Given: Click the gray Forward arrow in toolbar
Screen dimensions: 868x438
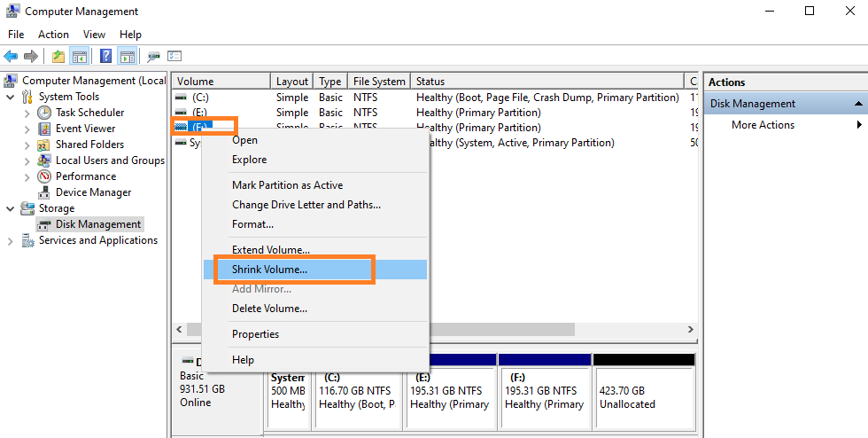Looking at the screenshot, I should (31, 56).
